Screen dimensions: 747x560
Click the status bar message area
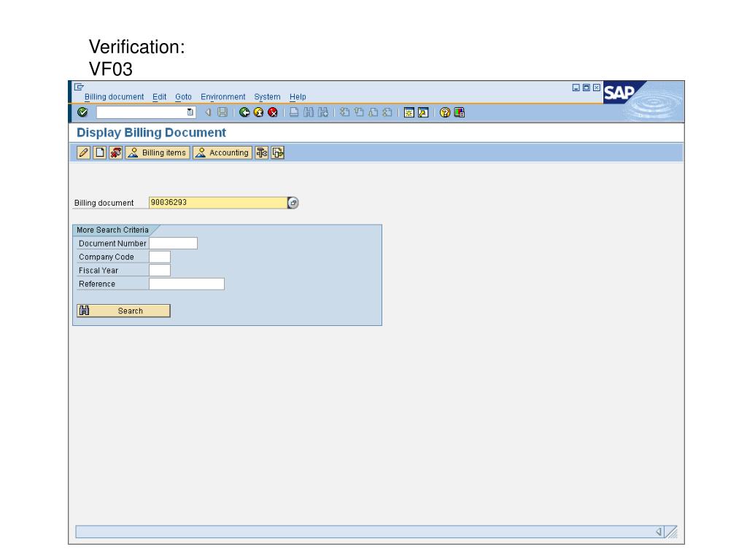365,532
